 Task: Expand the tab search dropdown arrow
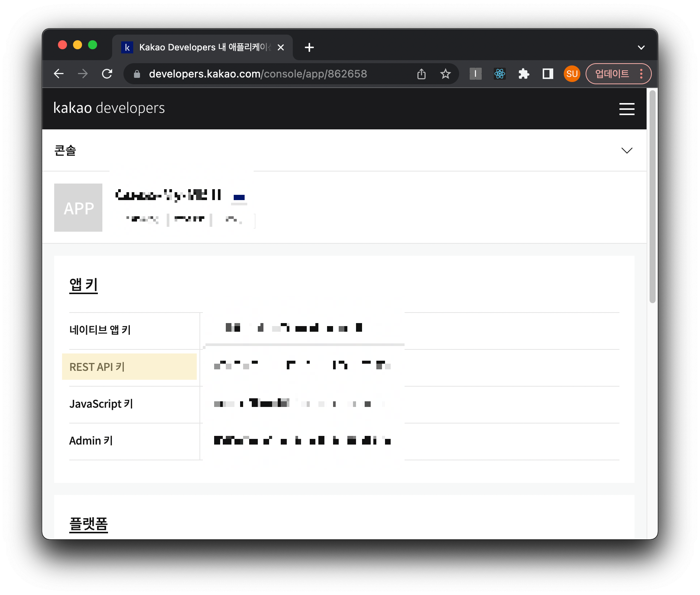pos(641,48)
